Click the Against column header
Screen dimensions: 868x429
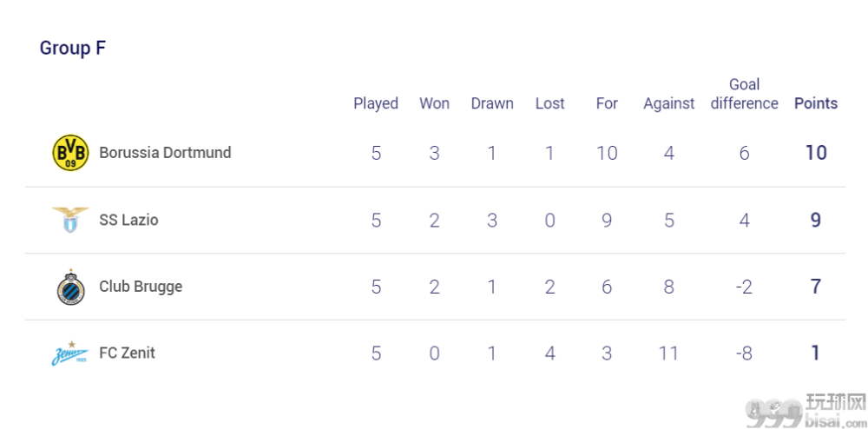(668, 103)
